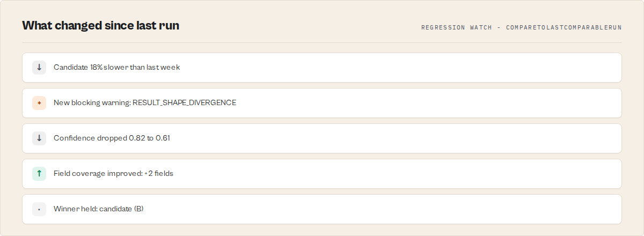The image size is (644, 236).
Task: Click the 0.61 confidence value
Action: pyautogui.click(x=163, y=138)
